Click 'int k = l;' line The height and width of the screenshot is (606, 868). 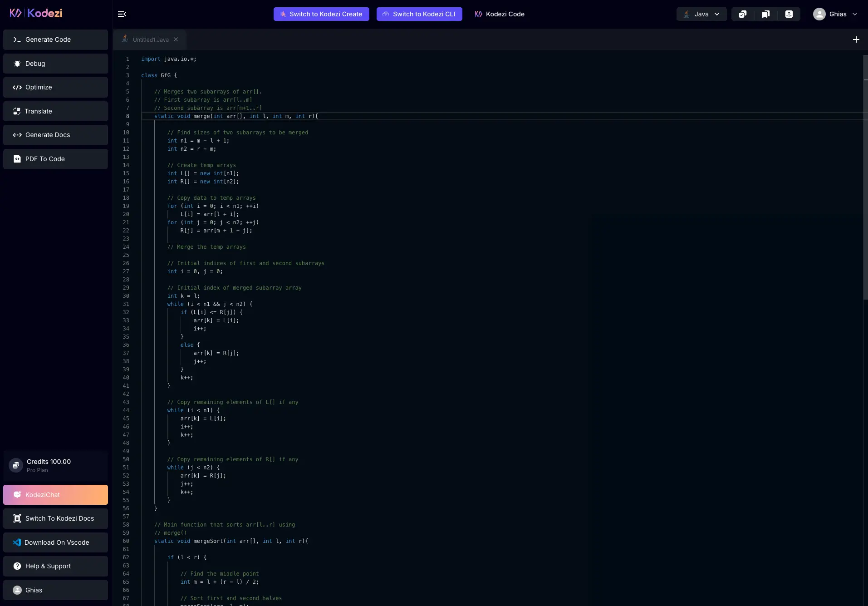point(183,296)
